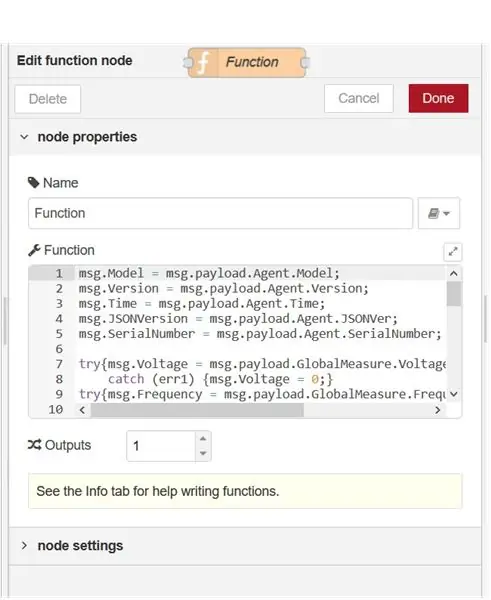Click the Delete button
The width and height of the screenshot is (491, 600).
click(48, 99)
